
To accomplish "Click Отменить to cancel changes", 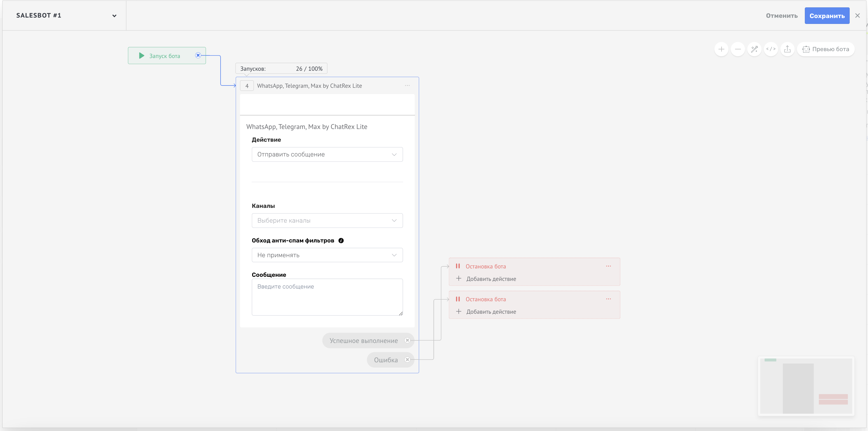I will pos(782,16).
